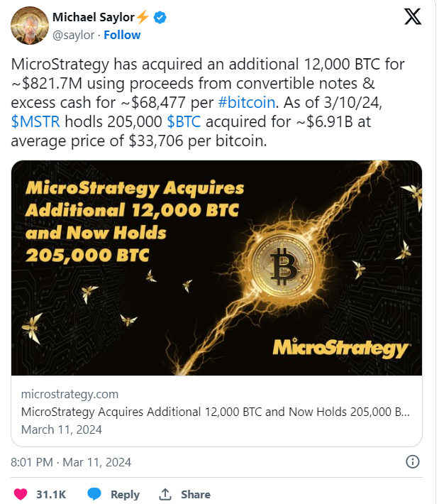Open the $MSTR cashtag link
Screen dimensions: 439x504
[x=35, y=122]
